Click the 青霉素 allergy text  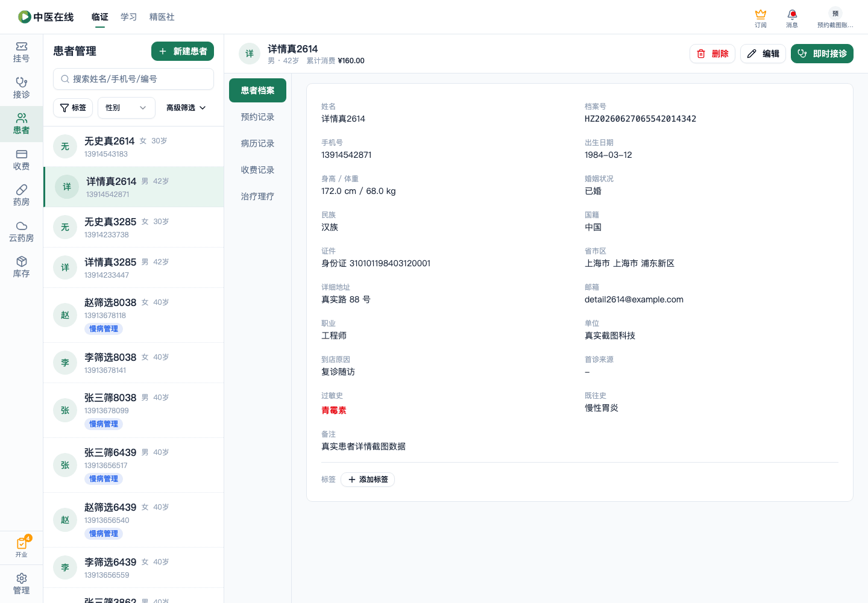point(334,410)
